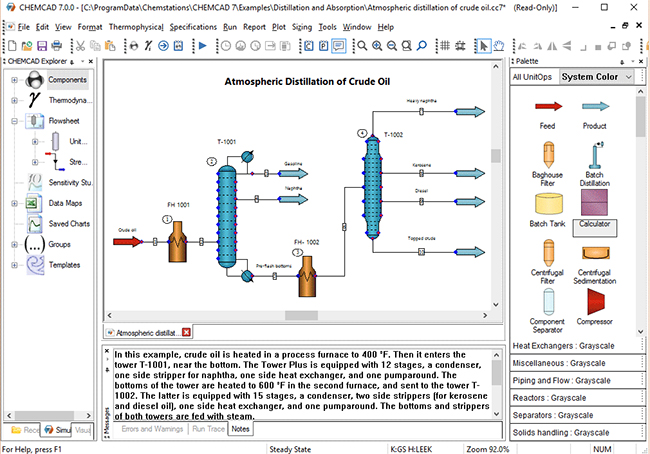Close the Atmospheric distillation document tab
Screen dimensions: 650x454
186,332
